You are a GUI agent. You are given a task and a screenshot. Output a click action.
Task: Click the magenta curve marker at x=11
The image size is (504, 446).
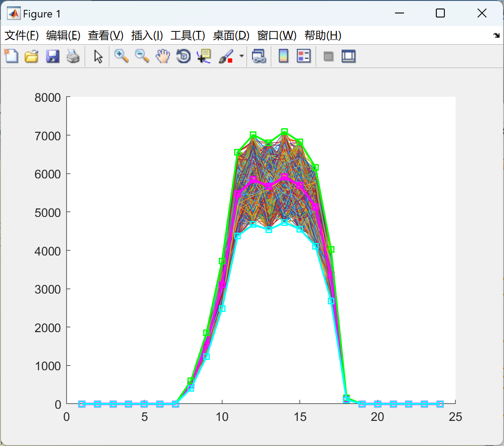238,194
